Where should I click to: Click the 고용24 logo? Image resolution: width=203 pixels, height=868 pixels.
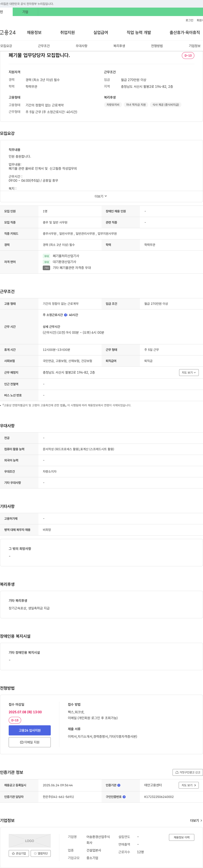coord(7,32)
